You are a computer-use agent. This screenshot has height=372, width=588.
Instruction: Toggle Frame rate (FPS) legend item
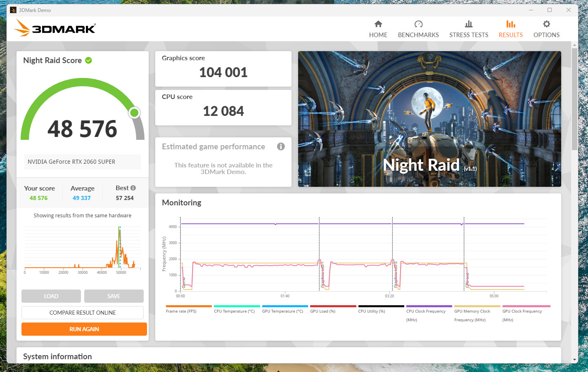(181, 311)
